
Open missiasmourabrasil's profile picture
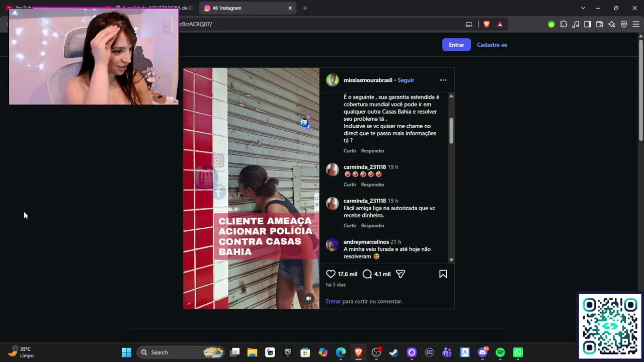pyautogui.click(x=332, y=80)
